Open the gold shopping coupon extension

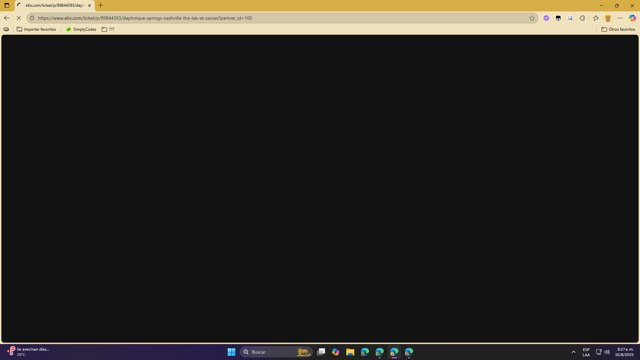coord(608,18)
